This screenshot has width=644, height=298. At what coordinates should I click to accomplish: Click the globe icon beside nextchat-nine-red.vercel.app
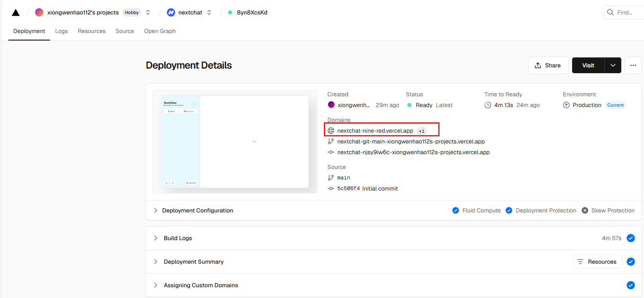pyautogui.click(x=331, y=131)
